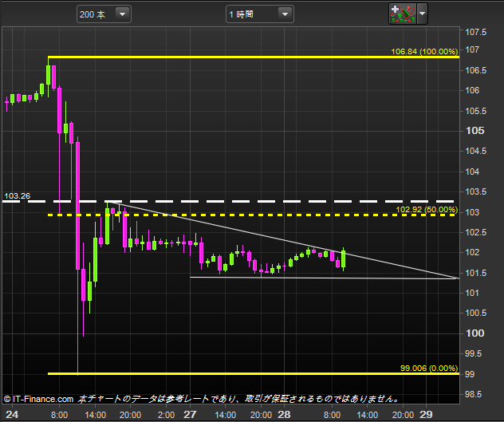Click the 27 date axis label

[190, 415]
